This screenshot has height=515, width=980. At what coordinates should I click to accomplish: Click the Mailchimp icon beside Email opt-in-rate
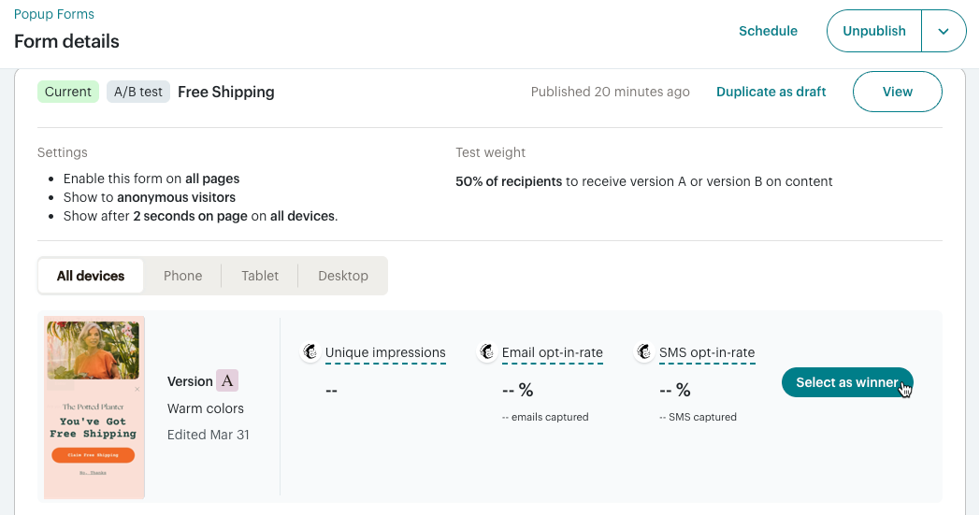(x=487, y=351)
